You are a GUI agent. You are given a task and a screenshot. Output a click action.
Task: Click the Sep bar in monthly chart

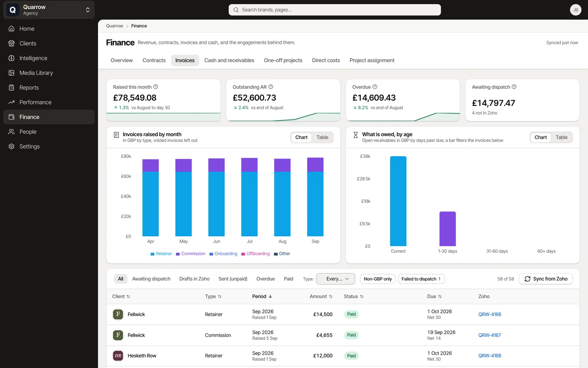click(315, 197)
